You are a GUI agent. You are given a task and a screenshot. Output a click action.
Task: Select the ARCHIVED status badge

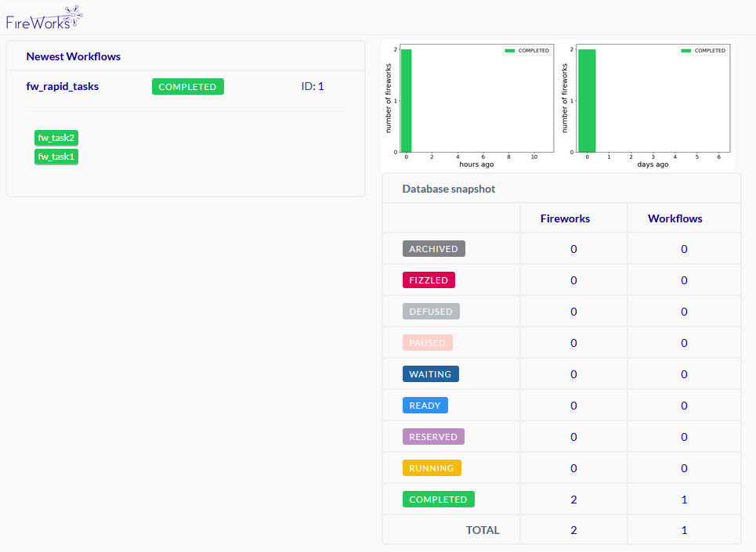(433, 248)
